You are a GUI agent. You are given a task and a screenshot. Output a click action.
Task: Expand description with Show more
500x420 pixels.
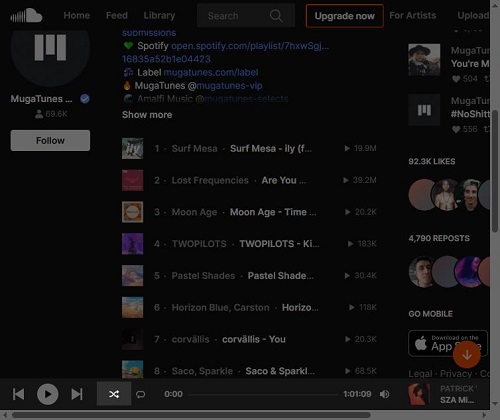coord(147,115)
